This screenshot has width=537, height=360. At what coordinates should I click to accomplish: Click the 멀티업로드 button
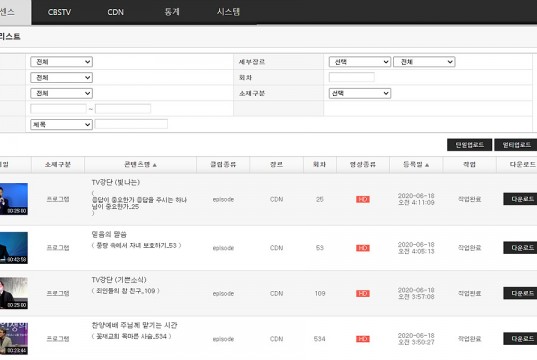(516, 145)
